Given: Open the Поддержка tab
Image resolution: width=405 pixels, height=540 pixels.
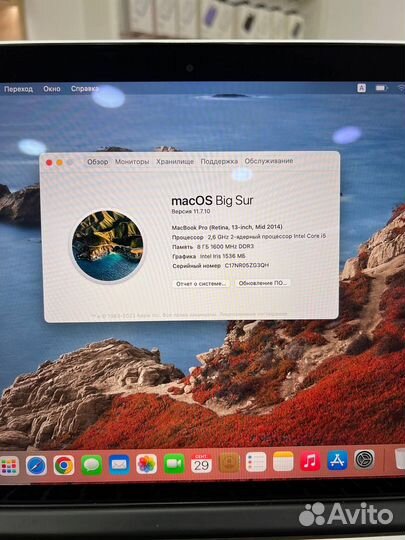Looking at the screenshot, I should pyautogui.click(x=219, y=161).
